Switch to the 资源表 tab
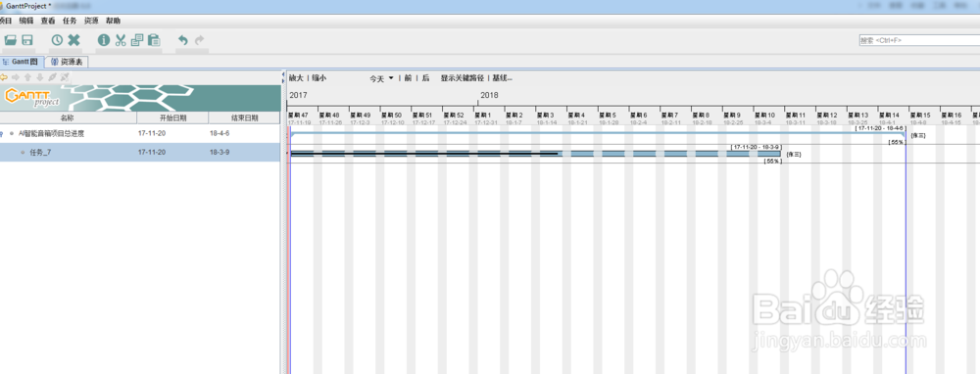This screenshot has height=374, width=980. 68,62
